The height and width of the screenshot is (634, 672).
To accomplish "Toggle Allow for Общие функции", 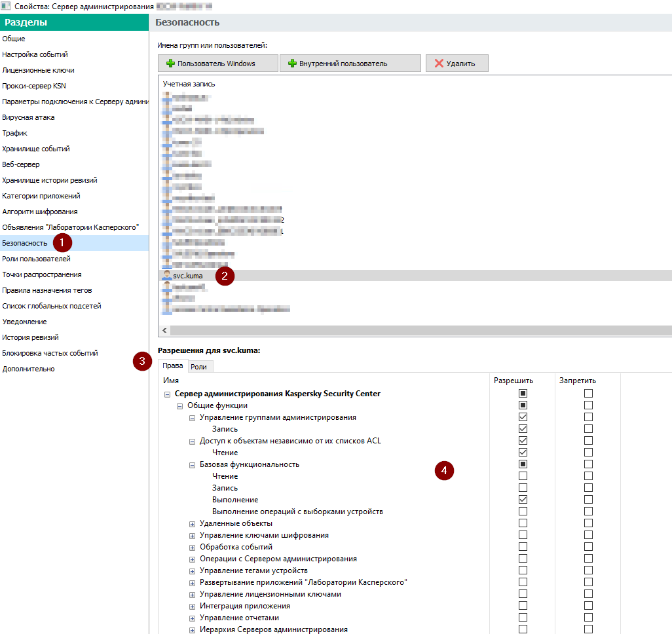I will point(523,405).
